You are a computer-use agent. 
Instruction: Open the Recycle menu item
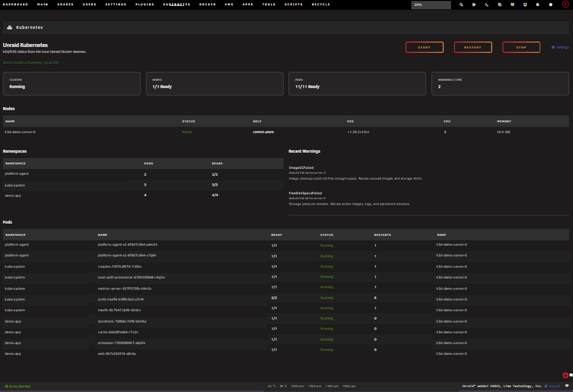pos(321,4)
